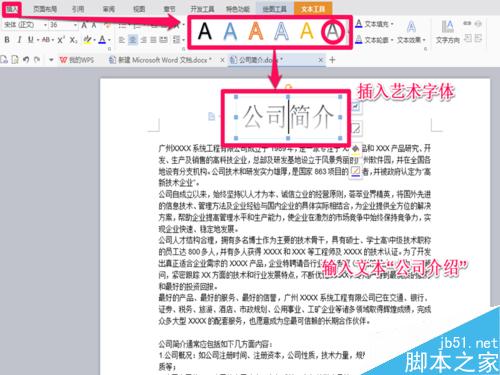
Task: Apply subscript formatting
Action: [73, 40]
